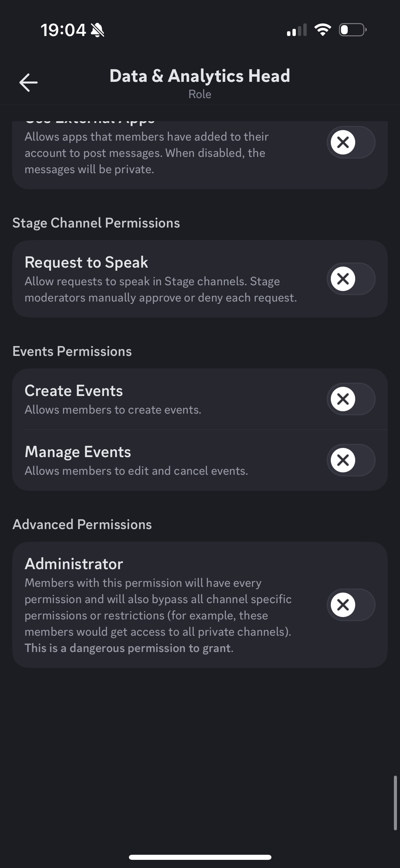This screenshot has height=868, width=400.
Task: Tap the back arrow icon
Action: pyautogui.click(x=28, y=83)
